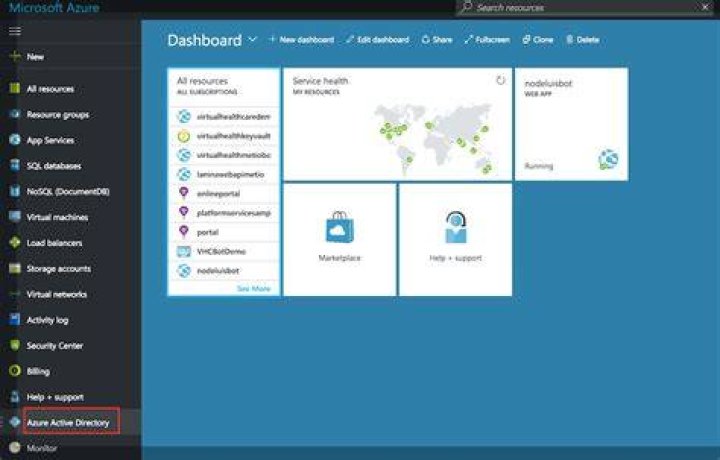Open the Storage accounts sidebar icon
The width and height of the screenshot is (720, 460).
coord(15,268)
